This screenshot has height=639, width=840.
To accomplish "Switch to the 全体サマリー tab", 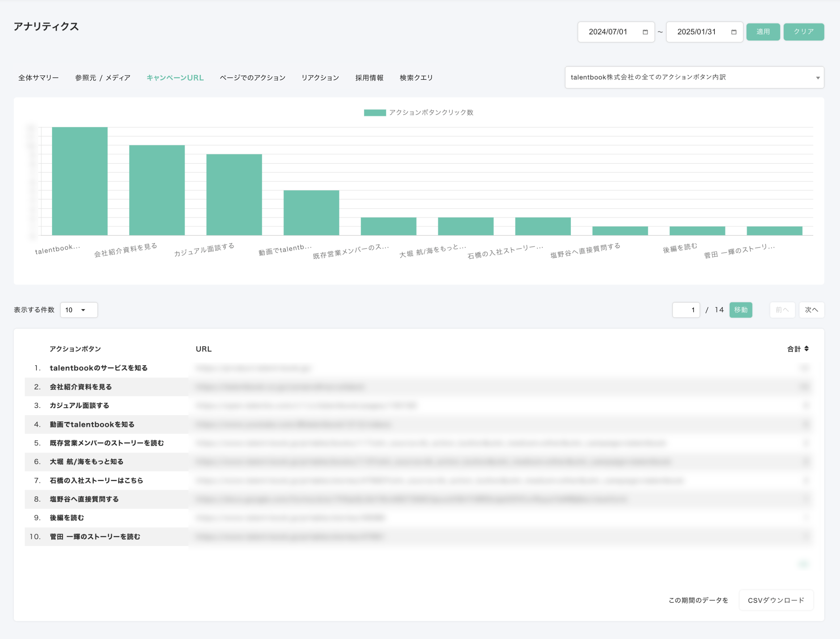I will pos(38,78).
